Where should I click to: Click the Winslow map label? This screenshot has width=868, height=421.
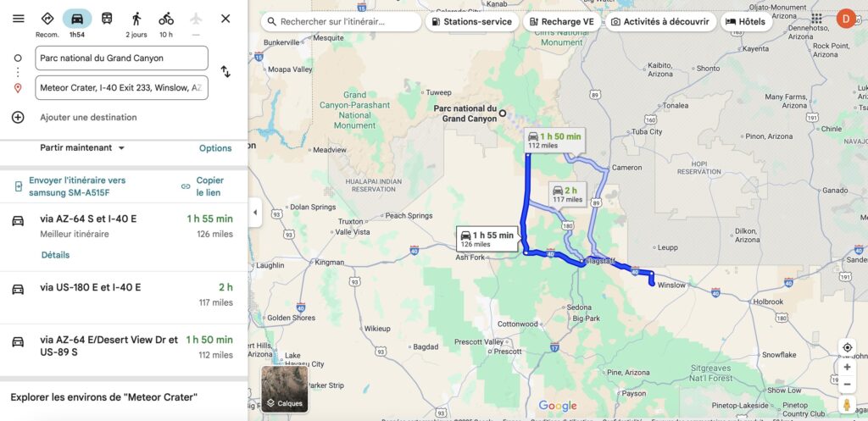[x=671, y=285]
